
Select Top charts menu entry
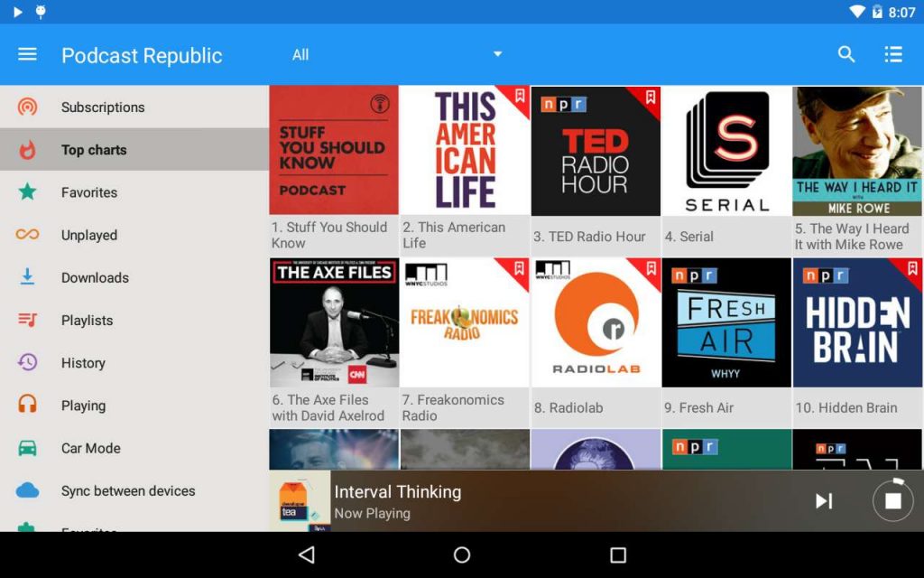(x=134, y=150)
